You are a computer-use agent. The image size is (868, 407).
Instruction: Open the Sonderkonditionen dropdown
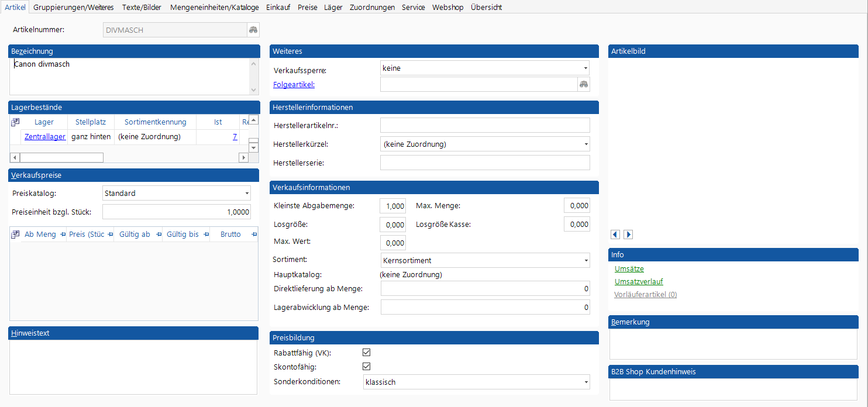(x=585, y=382)
